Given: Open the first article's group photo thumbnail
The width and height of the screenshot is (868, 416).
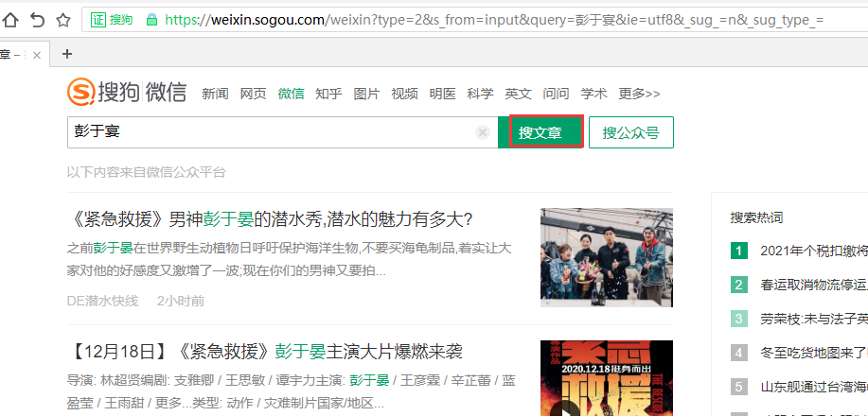Looking at the screenshot, I should tap(607, 257).
